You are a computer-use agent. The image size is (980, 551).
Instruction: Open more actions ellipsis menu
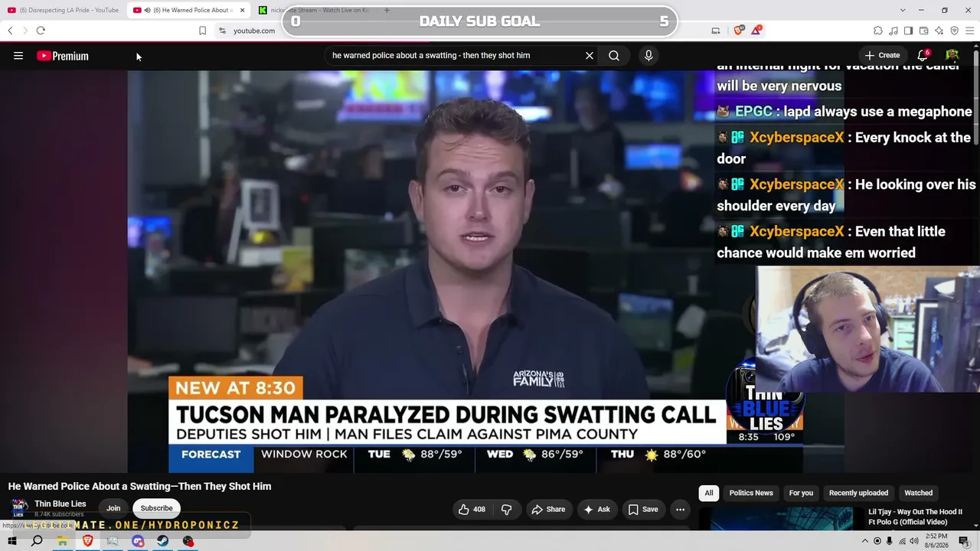coord(680,510)
